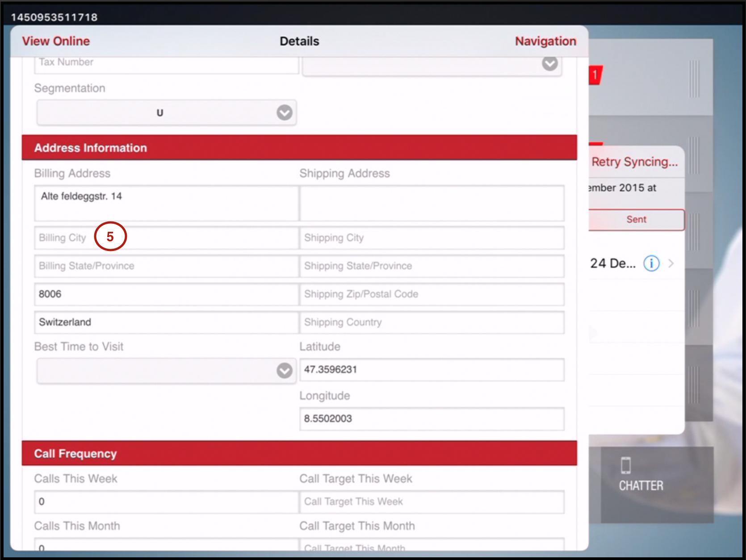Select the Billing Address text box
The image size is (746, 560).
(x=166, y=203)
